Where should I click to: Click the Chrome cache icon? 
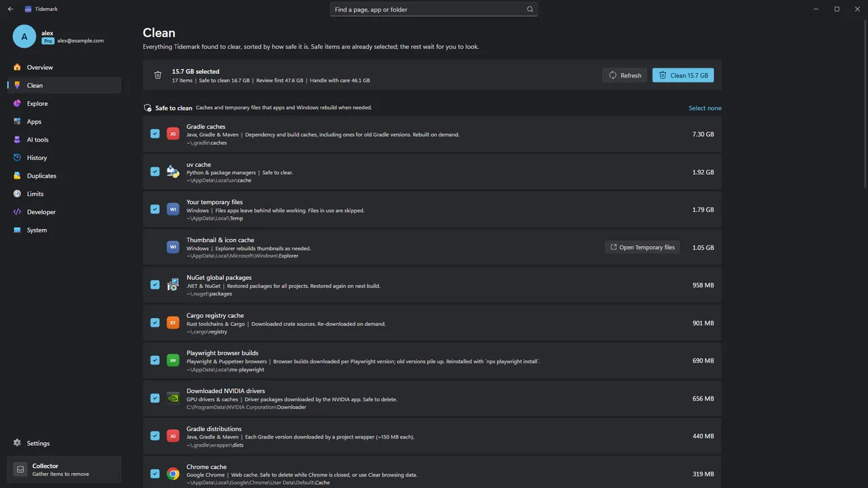[173, 474]
